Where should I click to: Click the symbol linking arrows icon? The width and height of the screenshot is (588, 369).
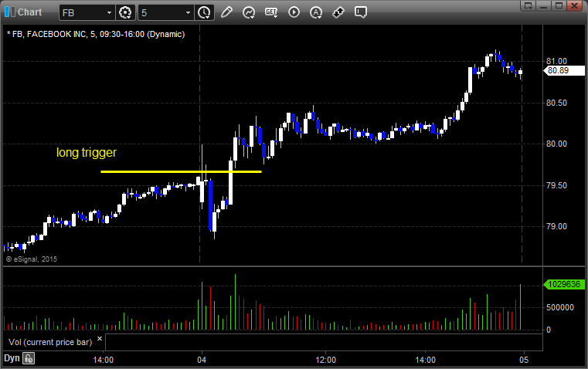338,12
